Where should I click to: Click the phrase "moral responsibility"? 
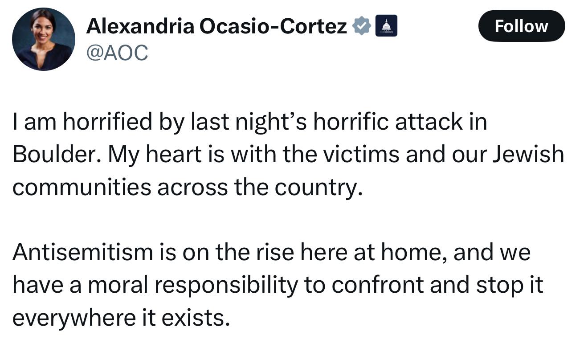pos(192,285)
